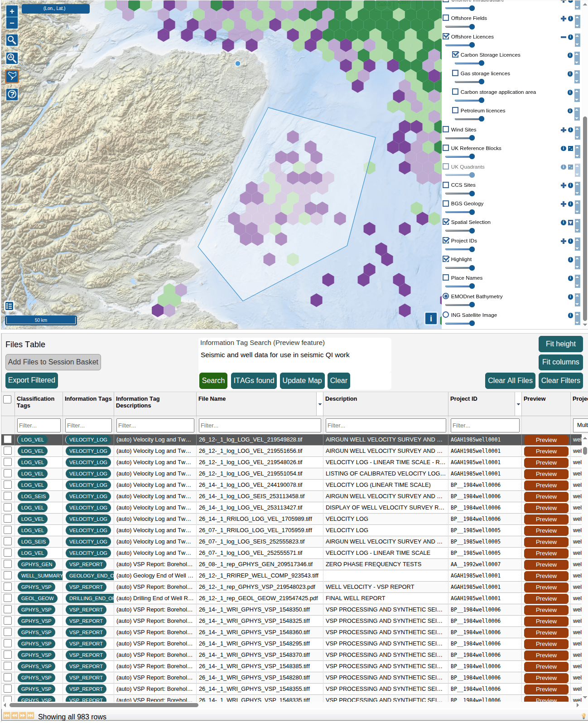588x723 pixels.
Task: Adjust the Offshore Fields opacity slider
Action: 460,27
